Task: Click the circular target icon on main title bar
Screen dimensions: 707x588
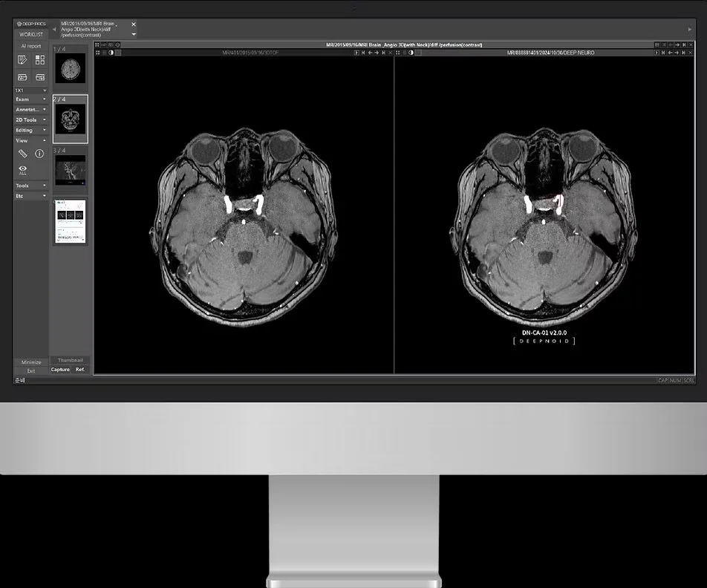Action: [117, 45]
